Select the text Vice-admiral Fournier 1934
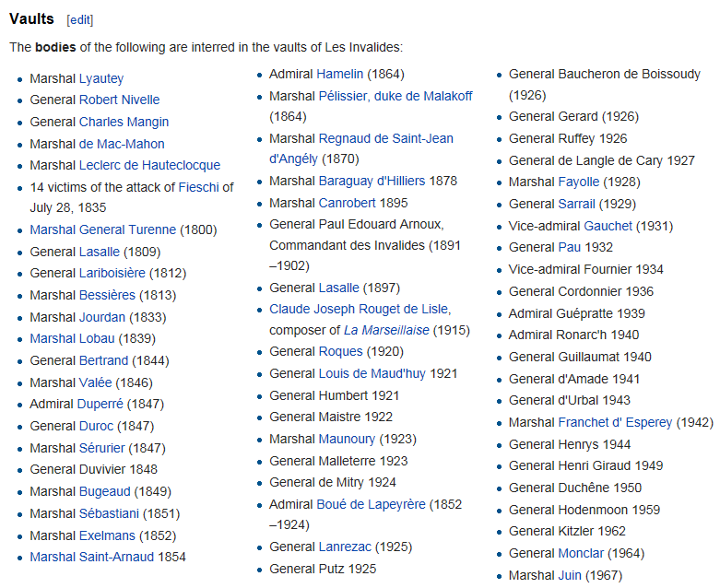The image size is (720, 588). [586, 269]
